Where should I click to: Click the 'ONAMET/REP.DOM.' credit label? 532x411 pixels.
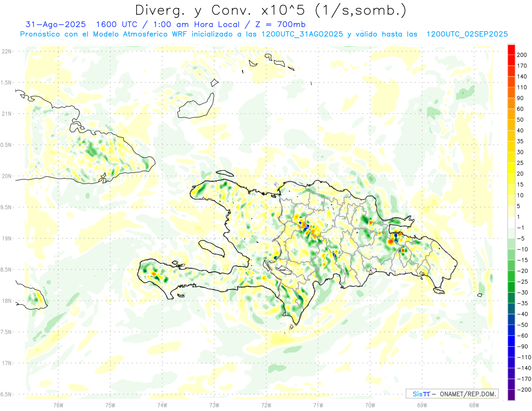click(x=468, y=394)
